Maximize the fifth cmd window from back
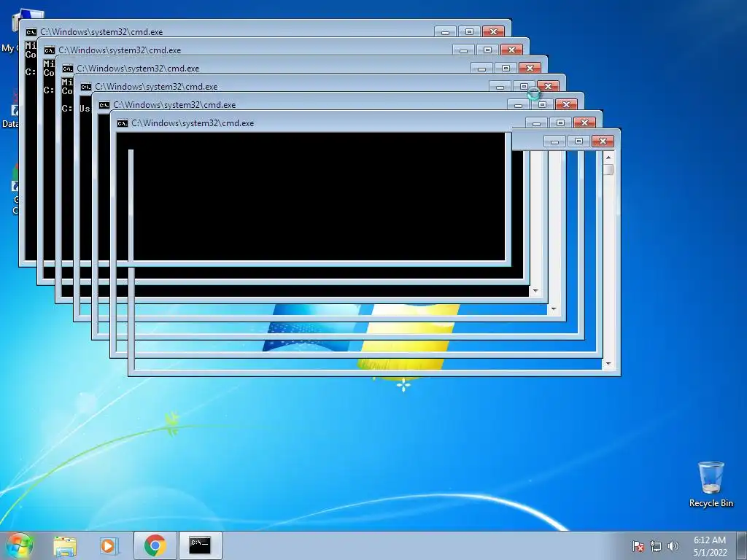The height and width of the screenshot is (560, 747). pos(542,105)
